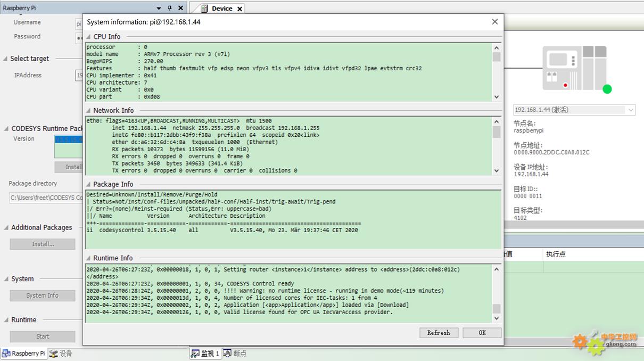The width and height of the screenshot is (644, 361).
Task: Click the Package directory path field
Action: click(x=46, y=198)
